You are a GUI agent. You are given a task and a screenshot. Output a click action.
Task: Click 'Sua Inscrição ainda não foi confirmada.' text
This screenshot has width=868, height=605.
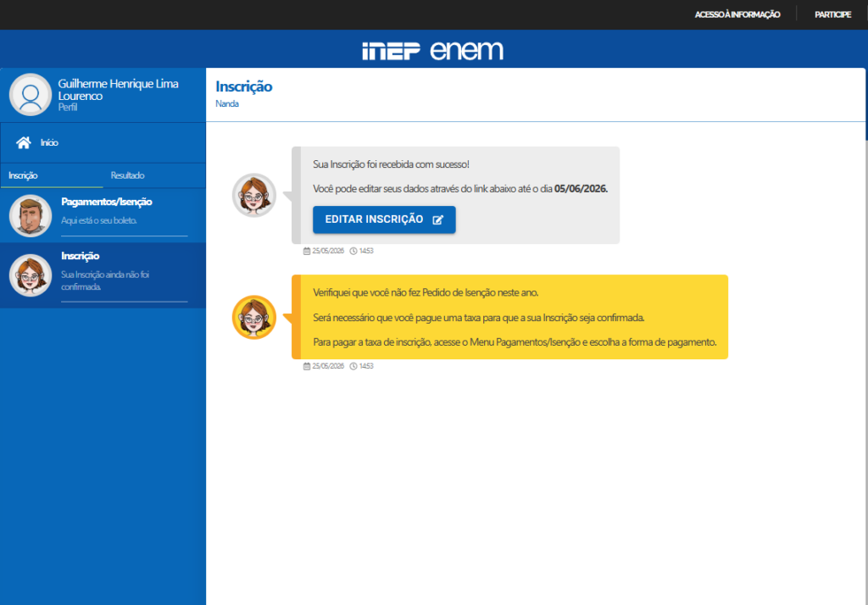(105, 280)
